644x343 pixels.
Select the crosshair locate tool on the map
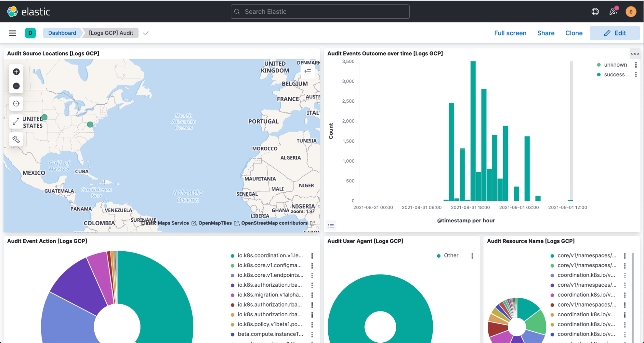[x=16, y=104]
